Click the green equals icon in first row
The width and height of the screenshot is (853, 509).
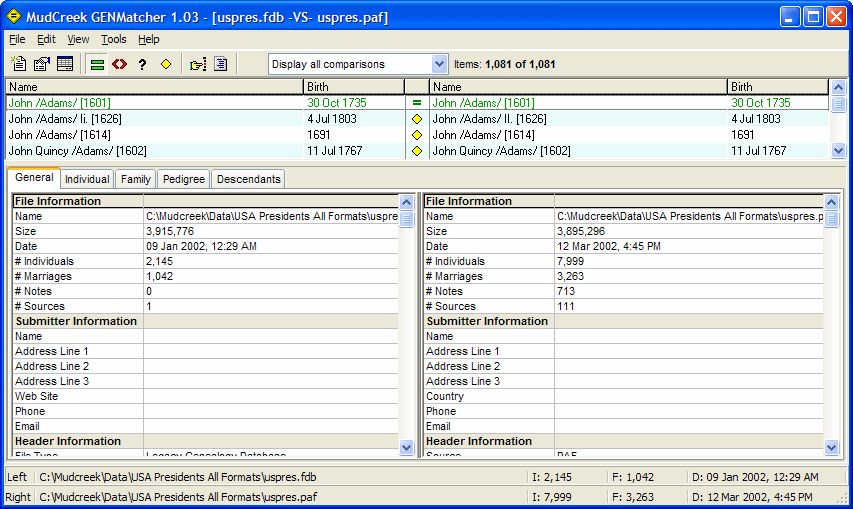coord(417,103)
